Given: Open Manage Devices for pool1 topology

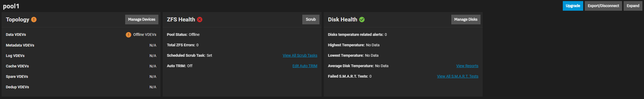Looking at the screenshot, I should coord(142,20).
